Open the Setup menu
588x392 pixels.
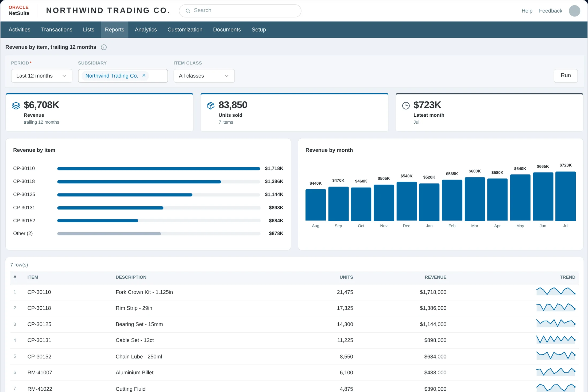(x=259, y=30)
